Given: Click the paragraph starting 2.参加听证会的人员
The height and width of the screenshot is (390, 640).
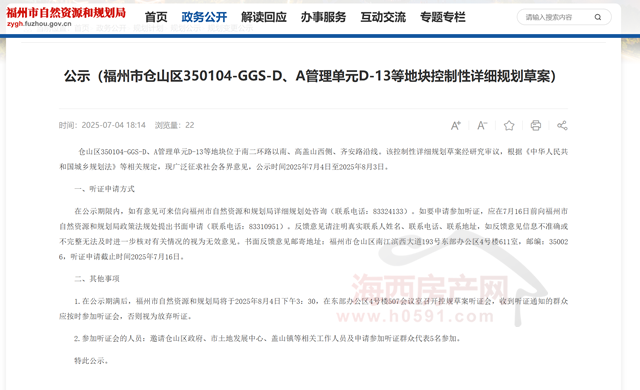Looking at the screenshot, I should point(268,338).
